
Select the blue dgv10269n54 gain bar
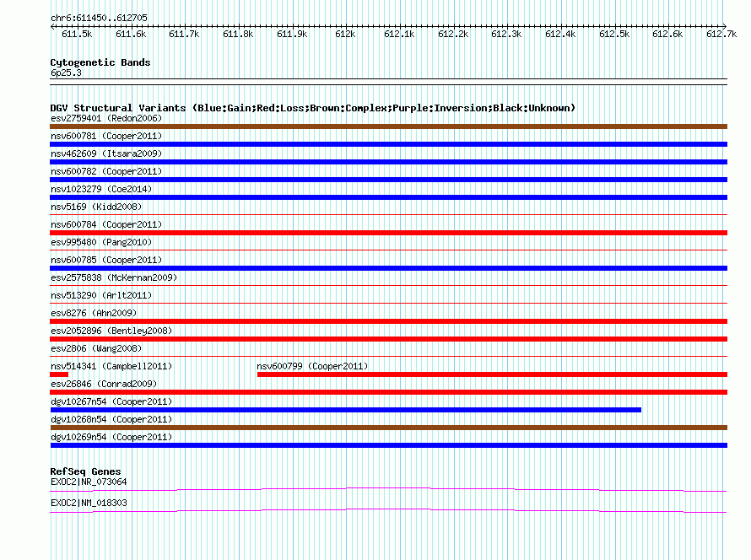point(388,445)
